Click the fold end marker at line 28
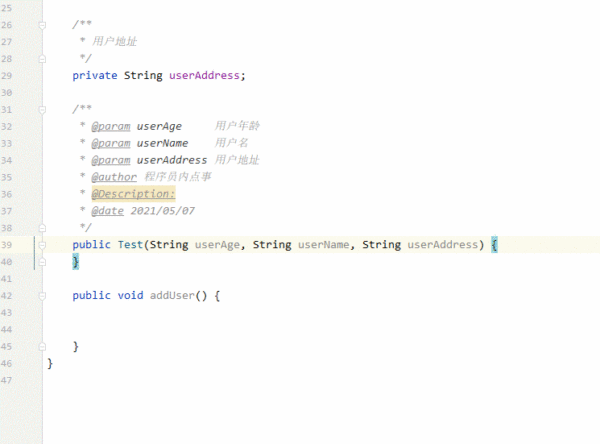Screen dimensions: 600x444 point(42,58)
